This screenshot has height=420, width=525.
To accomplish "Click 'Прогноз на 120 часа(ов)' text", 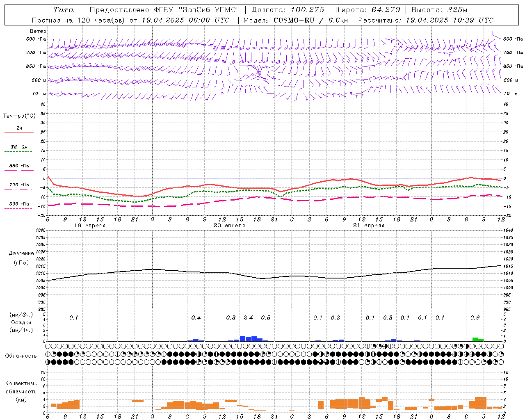I will coord(78,20).
